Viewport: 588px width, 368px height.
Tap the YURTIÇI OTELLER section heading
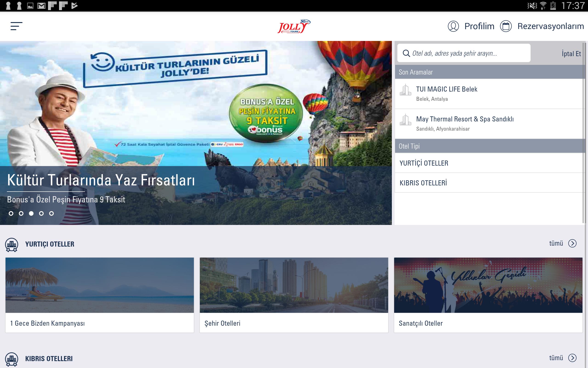click(x=50, y=244)
